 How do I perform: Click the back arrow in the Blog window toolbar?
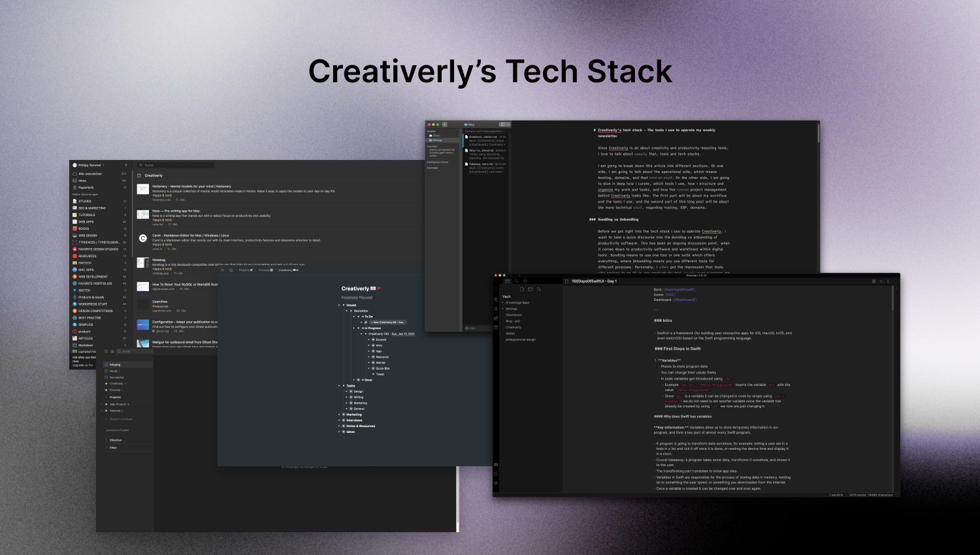click(x=444, y=123)
